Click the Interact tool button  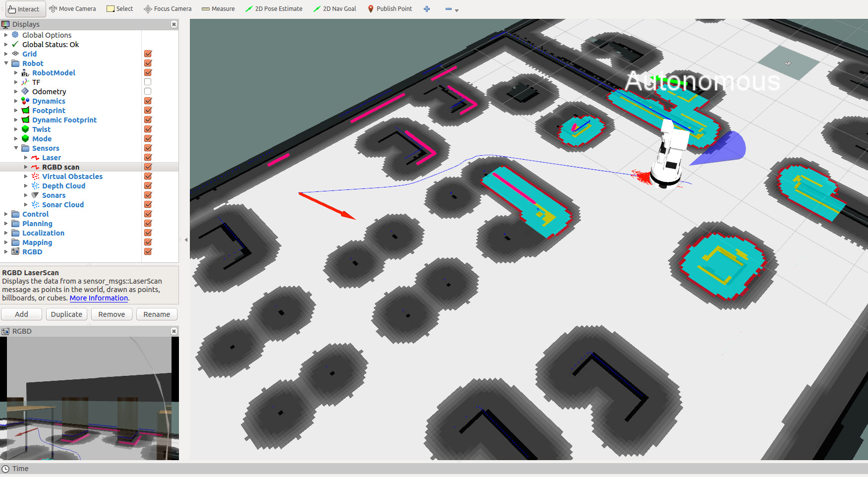click(23, 9)
